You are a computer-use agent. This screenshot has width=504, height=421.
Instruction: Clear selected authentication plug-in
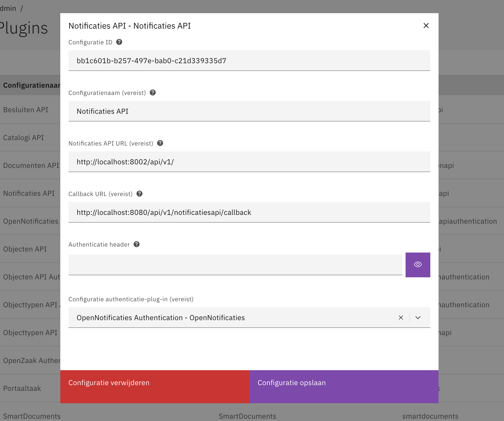point(401,318)
